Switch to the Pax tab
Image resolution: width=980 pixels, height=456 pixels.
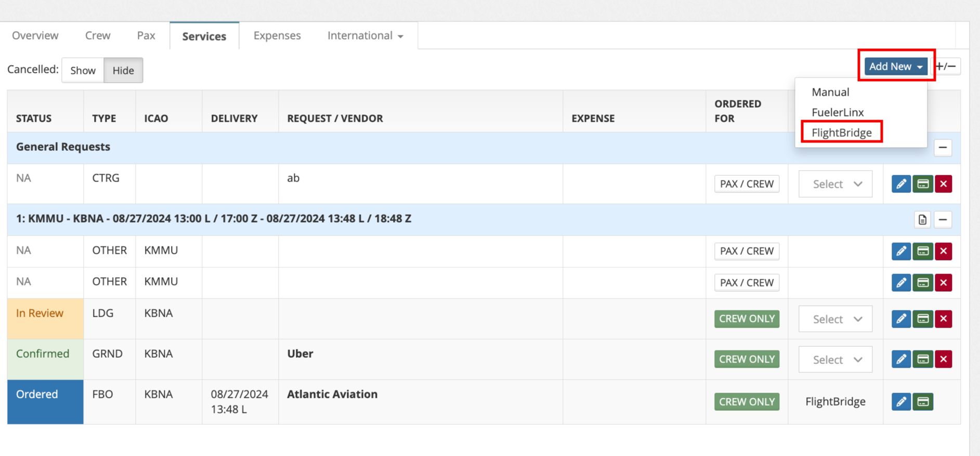point(146,35)
